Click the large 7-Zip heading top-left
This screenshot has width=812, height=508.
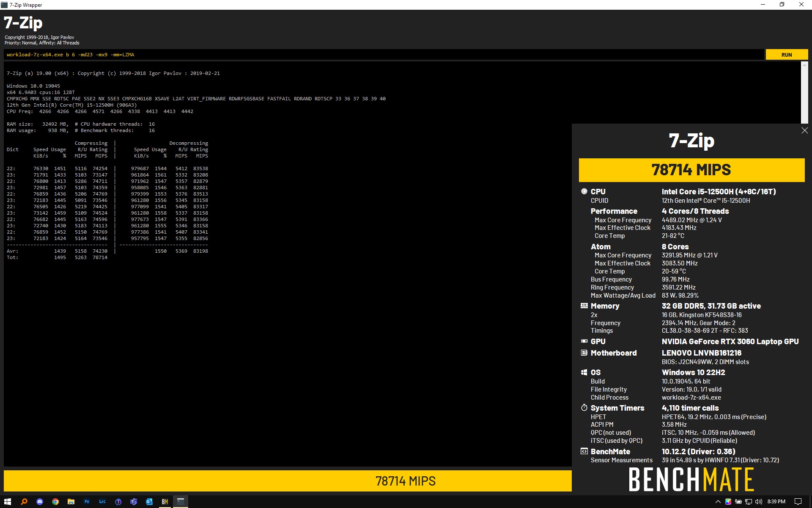[x=23, y=22]
